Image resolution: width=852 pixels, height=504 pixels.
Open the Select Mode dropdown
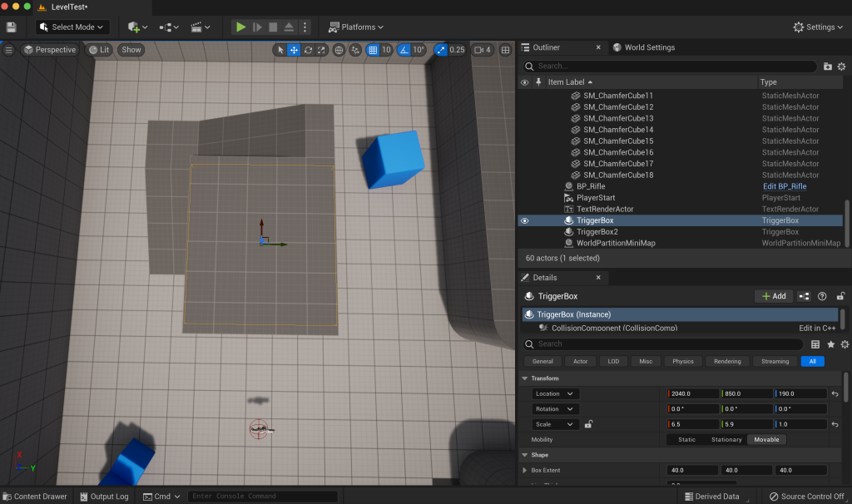pyautogui.click(x=72, y=27)
